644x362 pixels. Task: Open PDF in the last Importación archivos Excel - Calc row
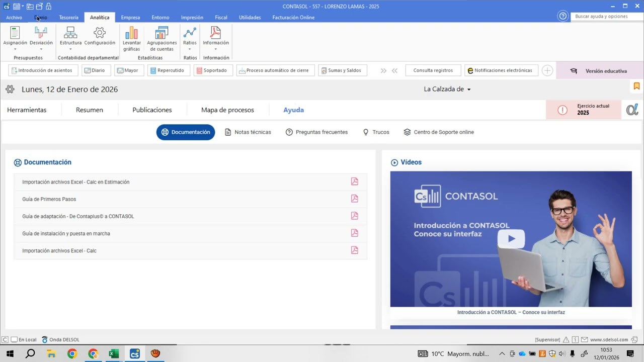[355, 250]
